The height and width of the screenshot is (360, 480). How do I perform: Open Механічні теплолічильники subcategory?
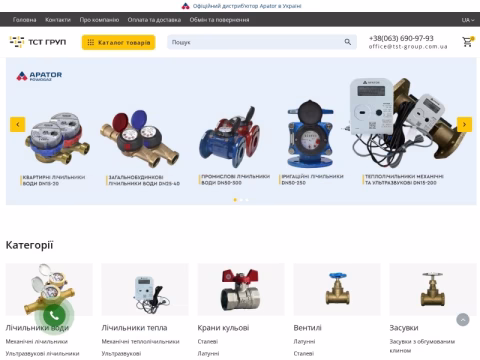140,342
